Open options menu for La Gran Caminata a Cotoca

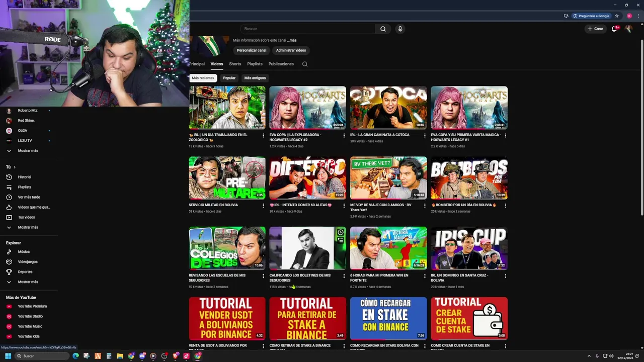pos(425,135)
